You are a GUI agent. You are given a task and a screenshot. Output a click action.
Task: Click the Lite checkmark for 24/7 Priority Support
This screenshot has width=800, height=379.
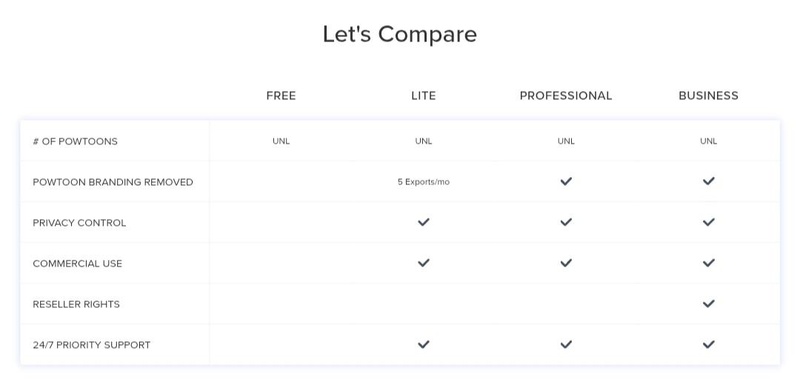pos(423,344)
